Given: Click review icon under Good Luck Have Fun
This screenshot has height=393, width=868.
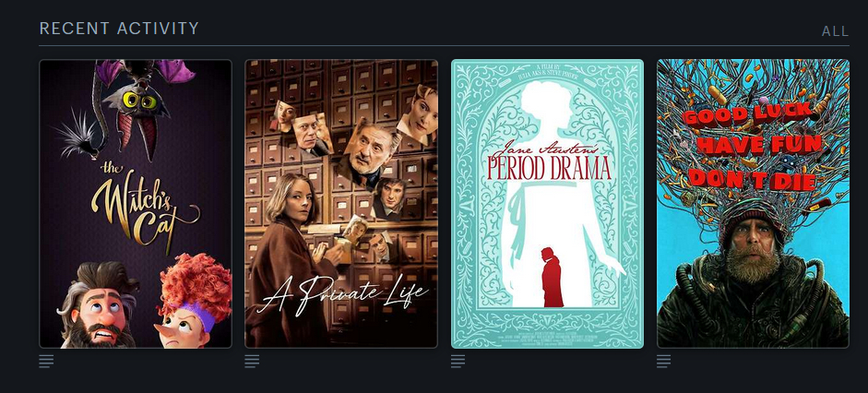Looking at the screenshot, I should pyautogui.click(x=664, y=362).
